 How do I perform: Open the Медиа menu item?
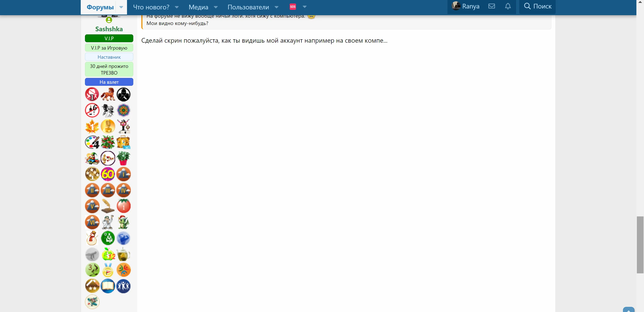198,7
